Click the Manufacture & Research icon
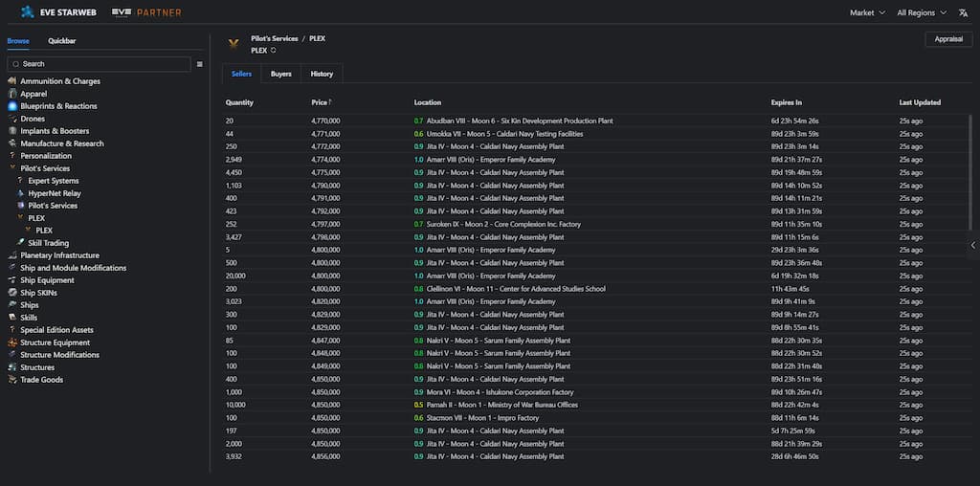The image size is (980, 486). click(11, 144)
